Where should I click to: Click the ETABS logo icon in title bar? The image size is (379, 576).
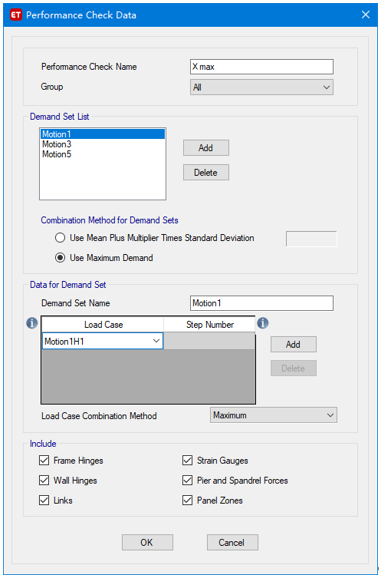16,15
